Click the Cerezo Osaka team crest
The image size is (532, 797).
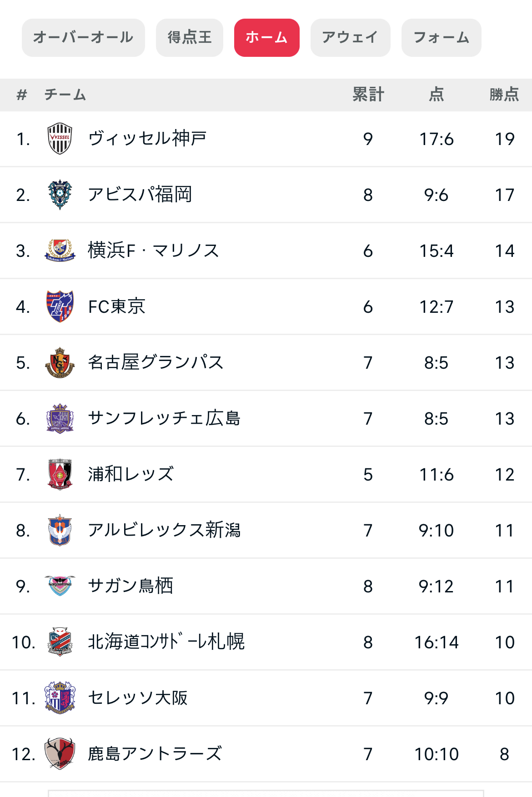click(x=60, y=698)
